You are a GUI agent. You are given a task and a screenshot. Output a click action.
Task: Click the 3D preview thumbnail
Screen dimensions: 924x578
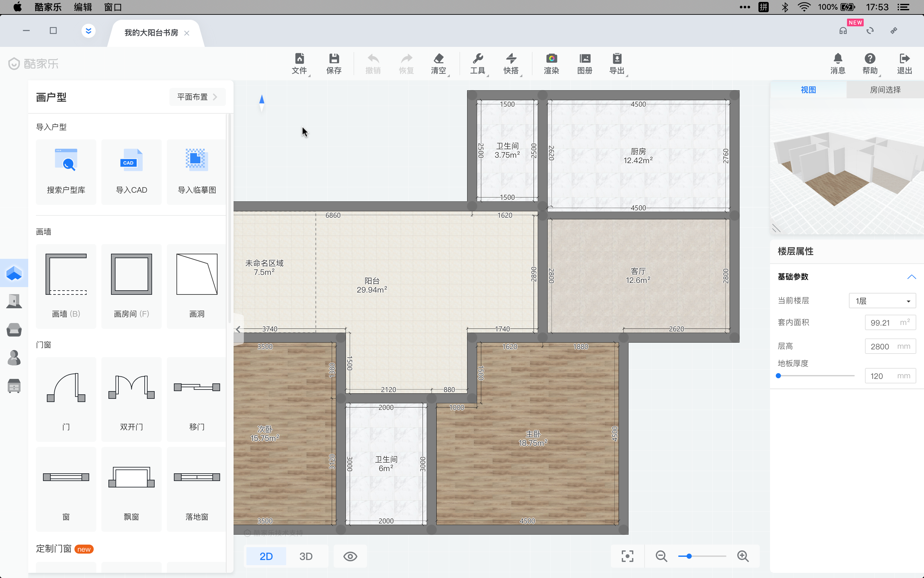(847, 166)
